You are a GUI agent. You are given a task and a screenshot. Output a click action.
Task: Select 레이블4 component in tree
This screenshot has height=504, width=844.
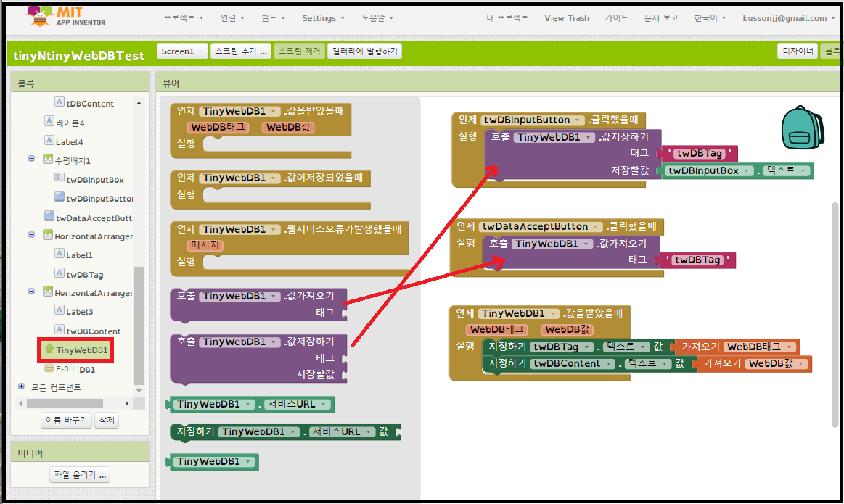70,123
